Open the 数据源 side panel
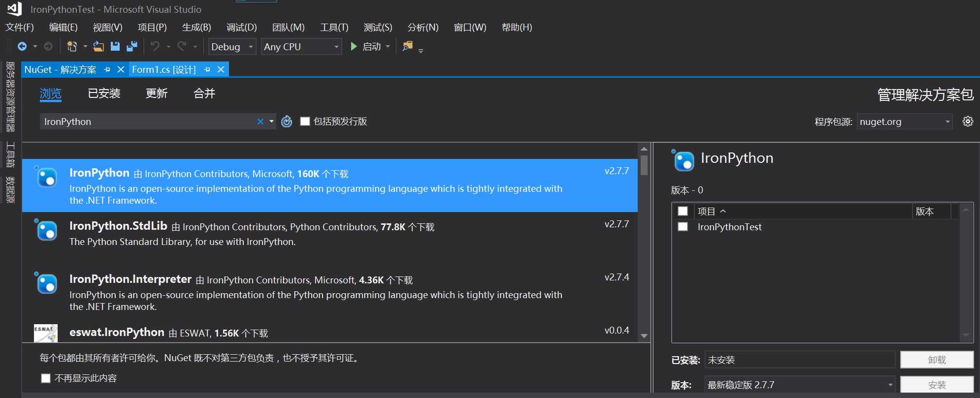 click(10, 190)
